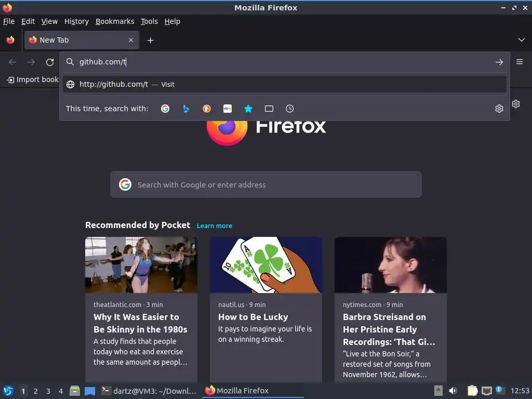Switch to workspace 3 in taskbar
This screenshot has height=399, width=532.
[x=48, y=391]
